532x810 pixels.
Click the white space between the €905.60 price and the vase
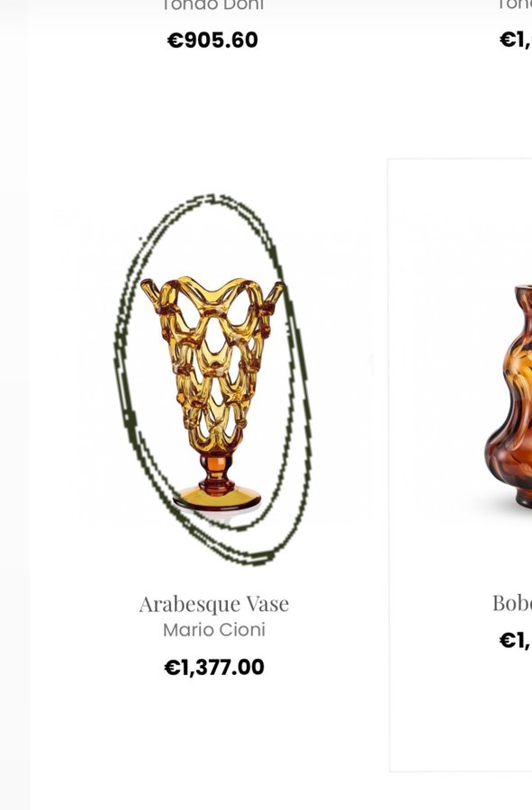212,119
